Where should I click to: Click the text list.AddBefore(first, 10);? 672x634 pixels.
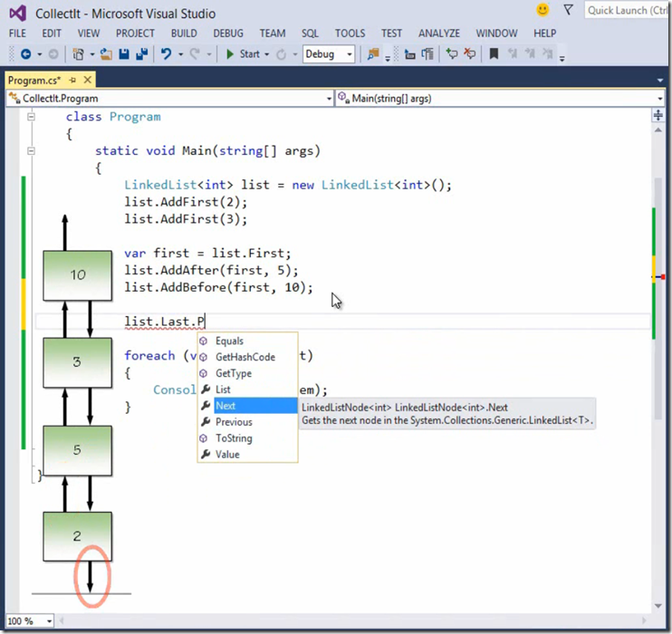pyautogui.click(x=218, y=287)
